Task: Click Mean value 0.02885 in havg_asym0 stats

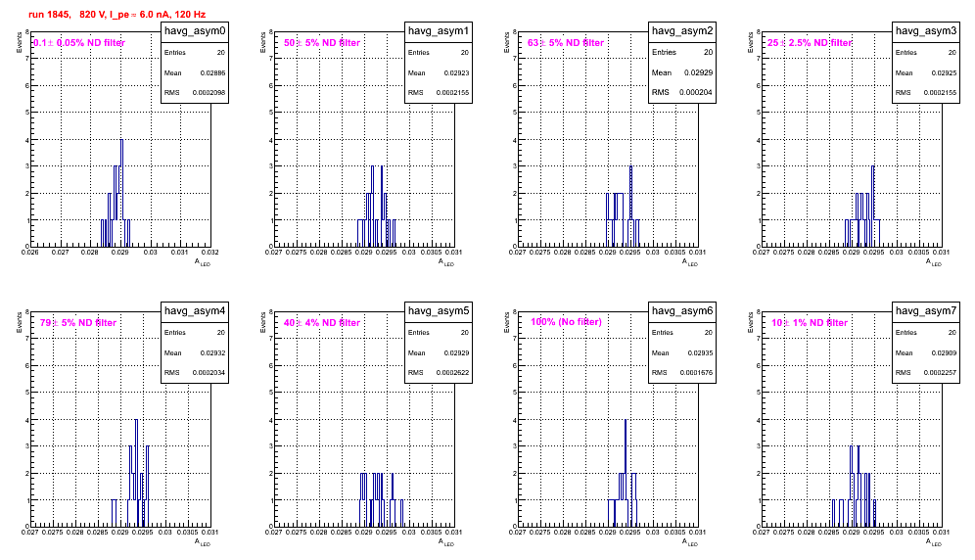Action: 212,72
